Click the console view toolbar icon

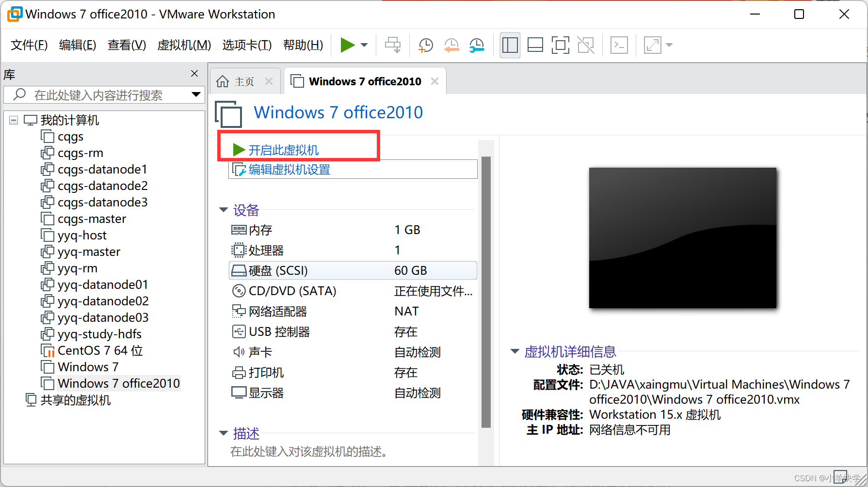[619, 45]
